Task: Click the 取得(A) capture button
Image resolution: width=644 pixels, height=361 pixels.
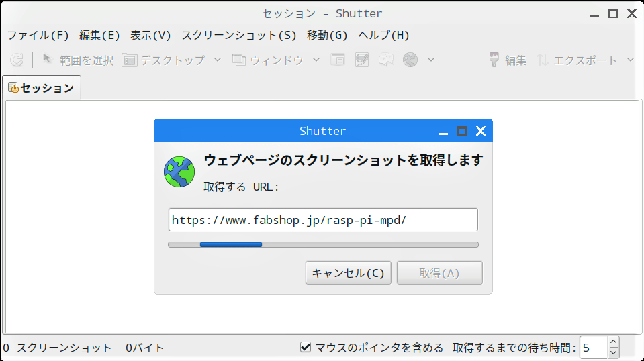Action: [439, 273]
